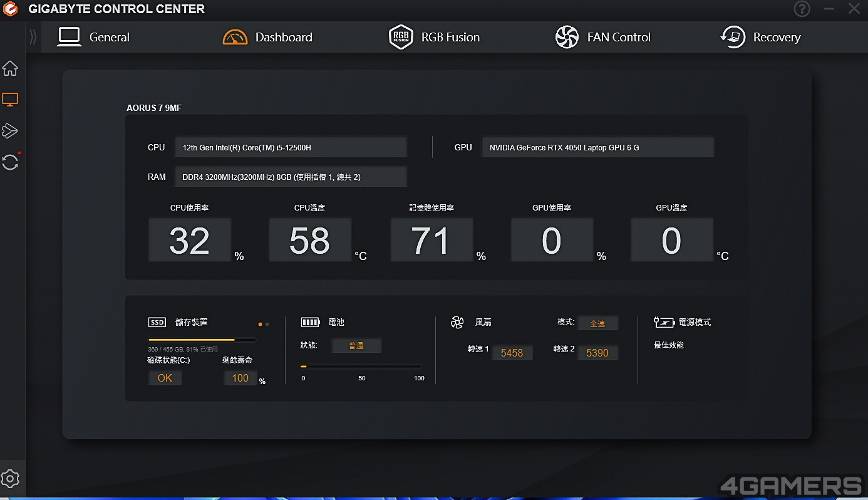The width and height of the screenshot is (868, 500).
Task: Open the RGB Fusion tab
Action: (x=434, y=38)
